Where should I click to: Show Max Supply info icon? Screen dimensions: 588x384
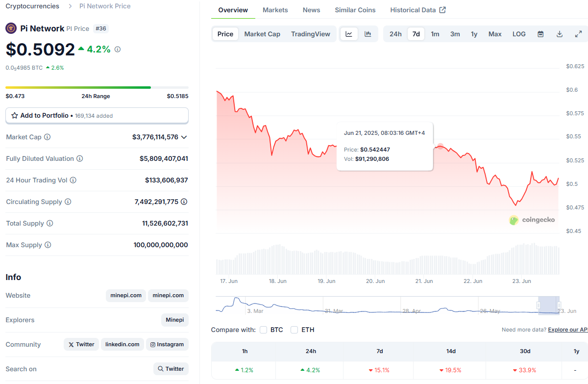(48, 245)
